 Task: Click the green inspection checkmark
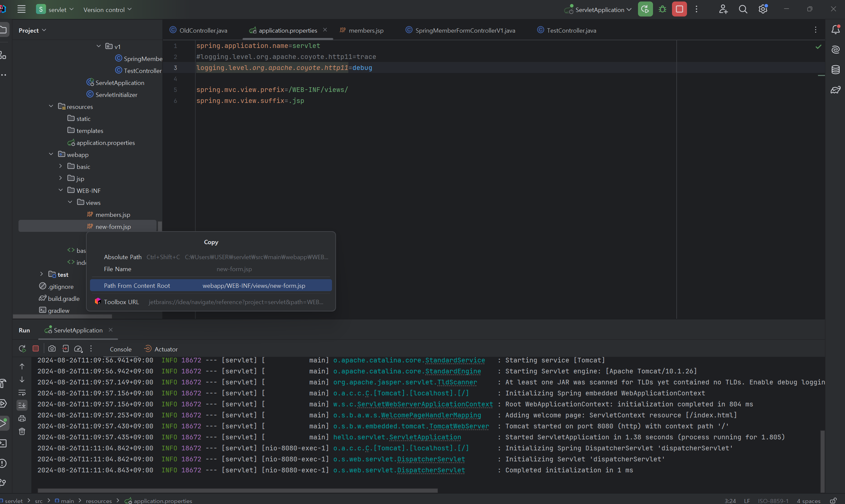[x=818, y=46]
